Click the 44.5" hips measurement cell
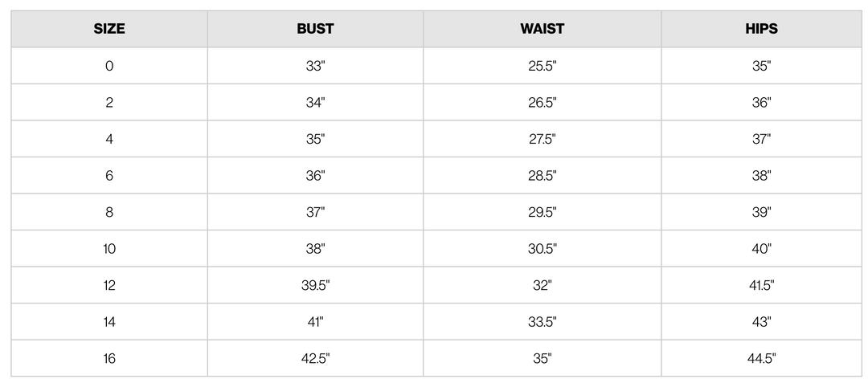 coord(761,358)
